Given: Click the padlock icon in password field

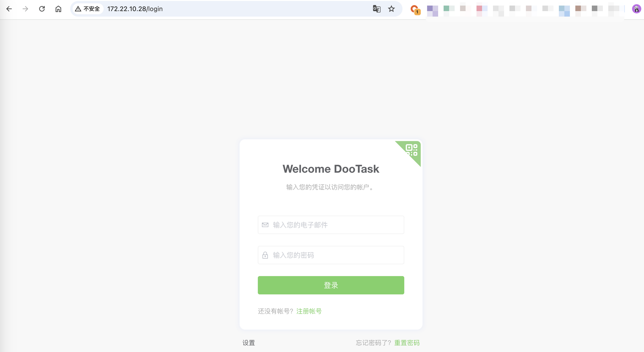Looking at the screenshot, I should (x=265, y=255).
